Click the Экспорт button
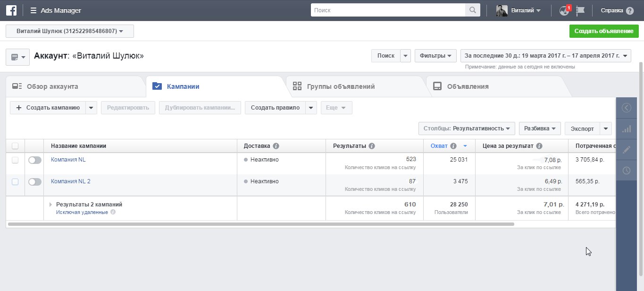This screenshot has height=291, width=644. pyautogui.click(x=582, y=128)
